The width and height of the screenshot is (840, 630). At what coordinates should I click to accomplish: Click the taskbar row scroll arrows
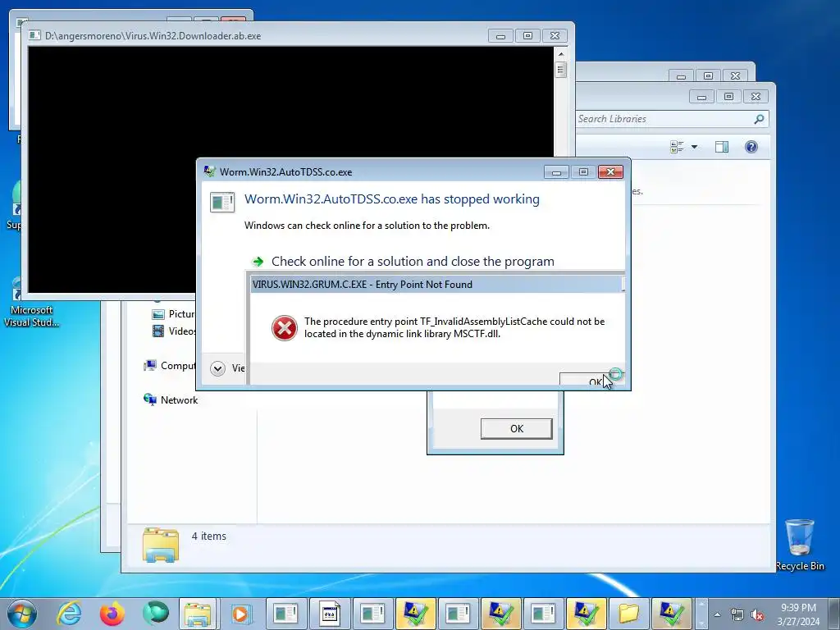[x=702, y=614]
